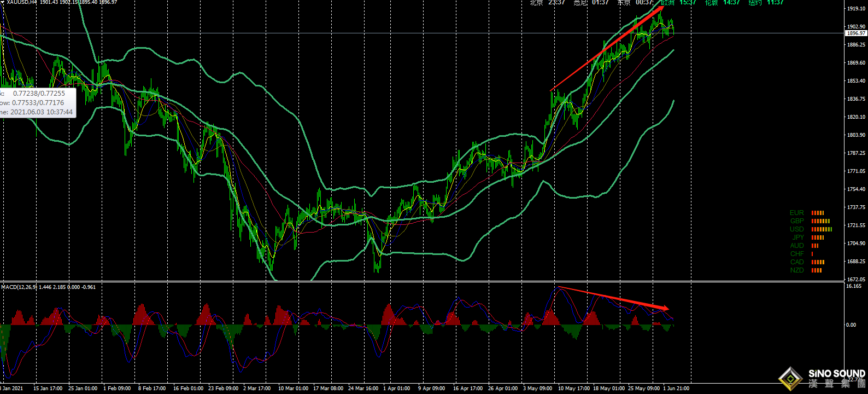This screenshot has height=394, width=868.
Task: Click the GBP currency strength bar
Action: click(821, 221)
